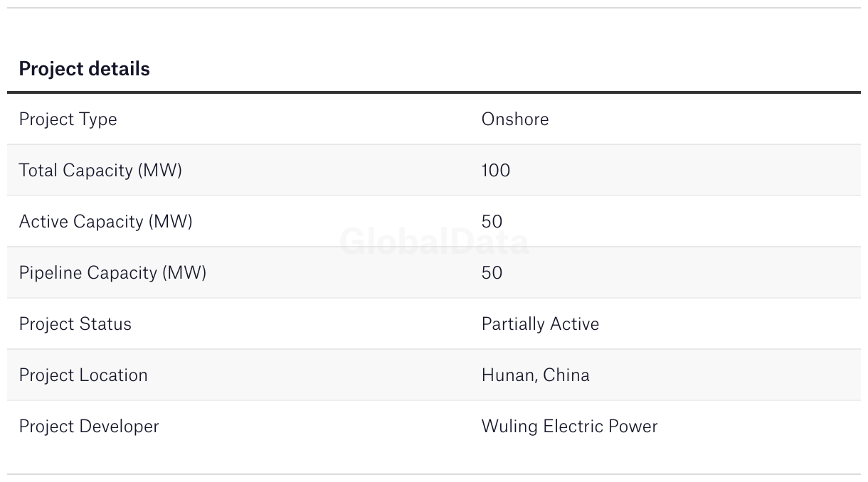Open the Wuling Electric Power developer name
Screen dimensions: 868x482
tap(569, 427)
